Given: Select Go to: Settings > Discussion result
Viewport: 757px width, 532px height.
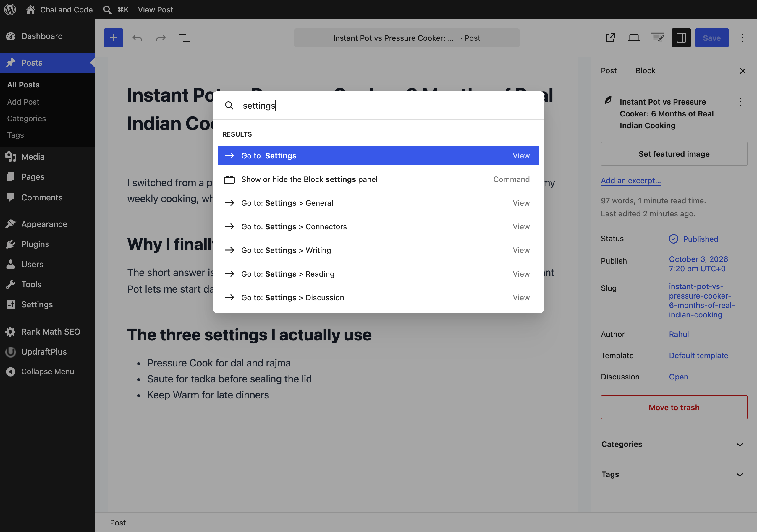Looking at the screenshot, I should tap(378, 298).
